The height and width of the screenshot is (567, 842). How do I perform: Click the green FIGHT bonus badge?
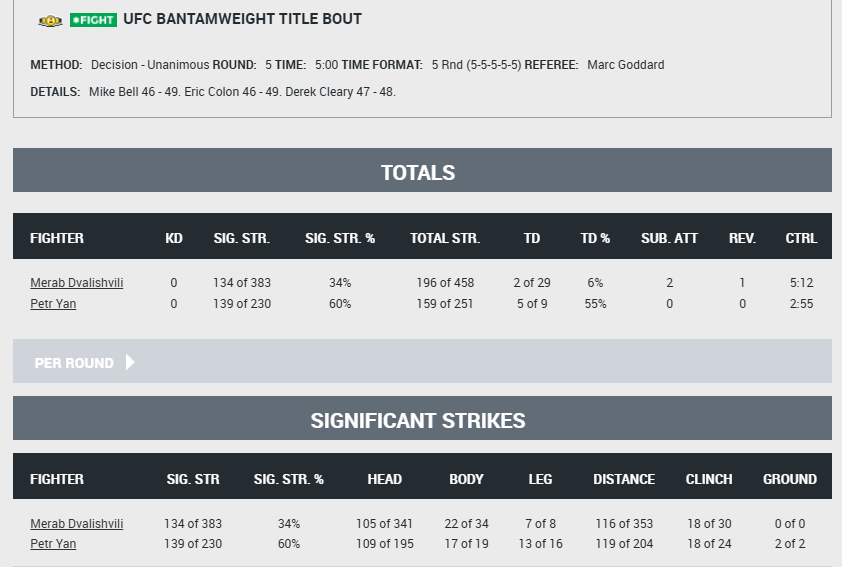click(x=93, y=20)
